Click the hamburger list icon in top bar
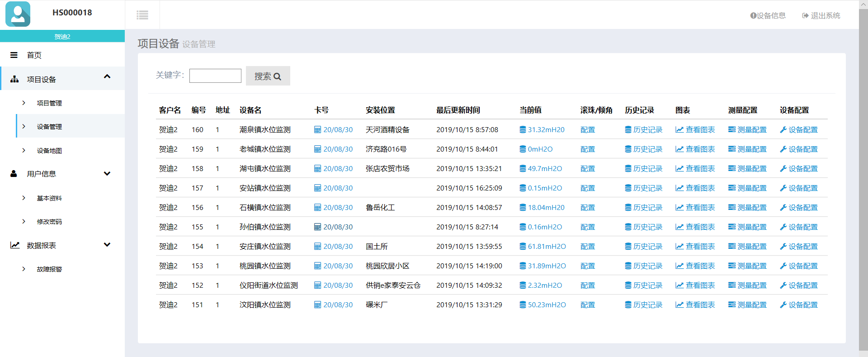 coord(142,15)
